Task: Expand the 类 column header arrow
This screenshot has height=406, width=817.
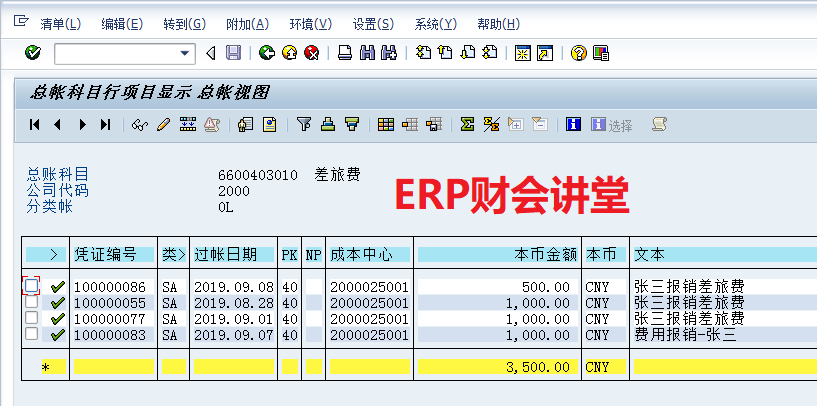Action: point(181,255)
